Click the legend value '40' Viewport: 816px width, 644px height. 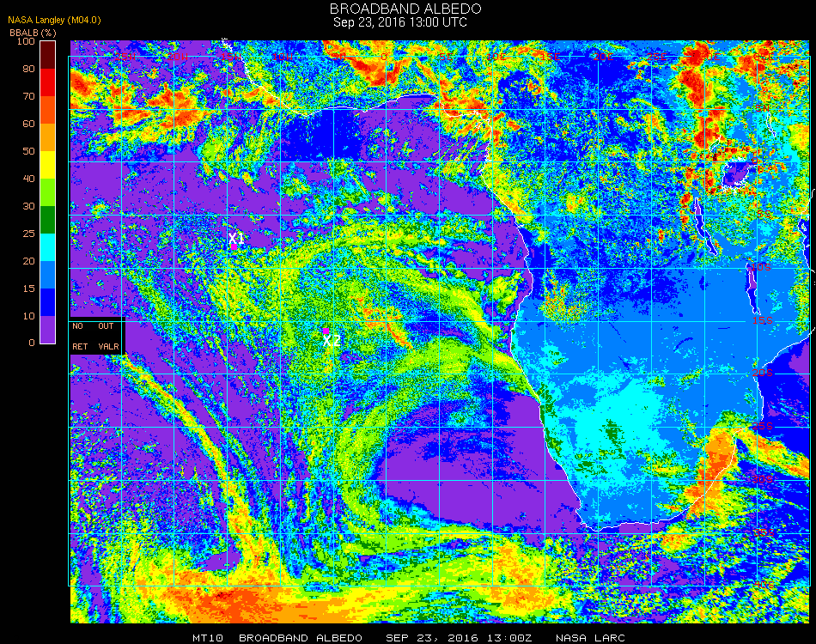point(28,179)
